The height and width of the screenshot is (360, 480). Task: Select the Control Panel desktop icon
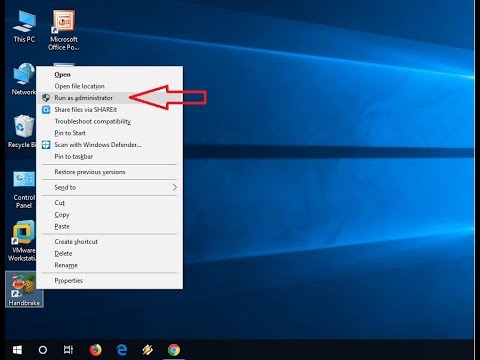[24, 190]
